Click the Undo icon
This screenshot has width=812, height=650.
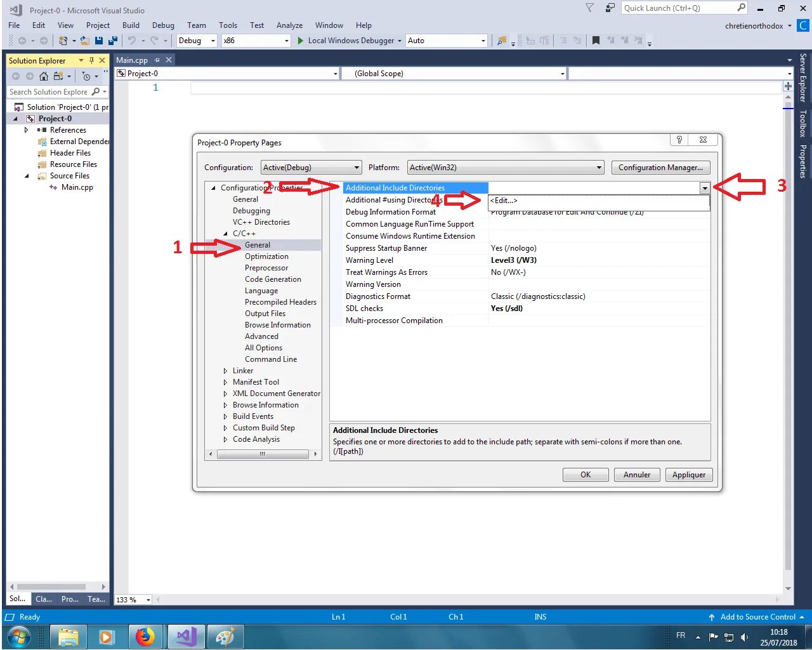click(x=132, y=40)
